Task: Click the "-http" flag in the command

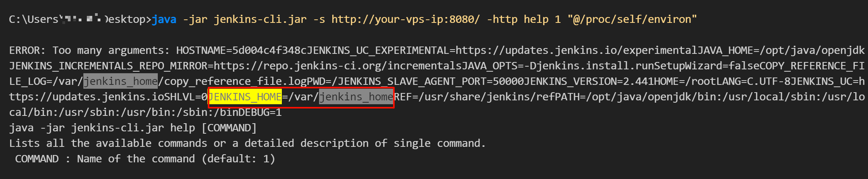Action: (x=502, y=19)
